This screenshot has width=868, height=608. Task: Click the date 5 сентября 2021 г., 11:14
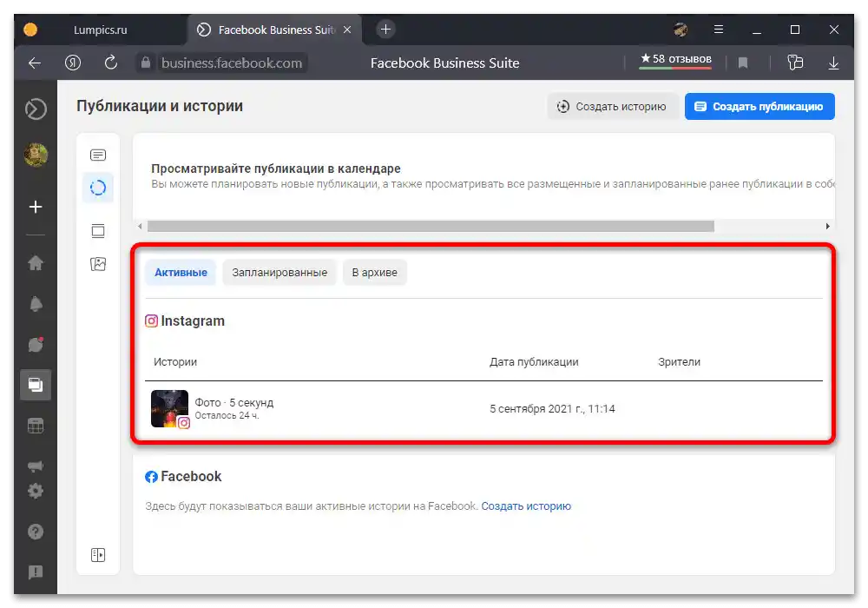coord(552,408)
